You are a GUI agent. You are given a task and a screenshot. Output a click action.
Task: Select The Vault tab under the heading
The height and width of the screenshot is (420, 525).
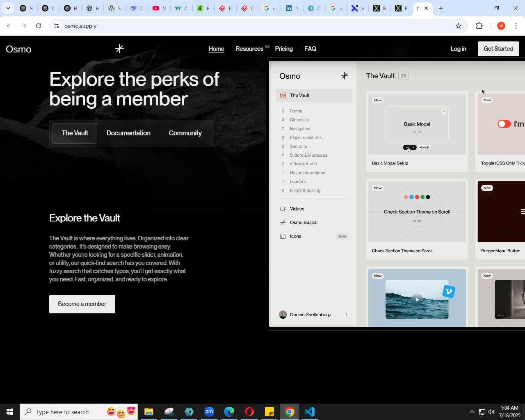coord(75,133)
